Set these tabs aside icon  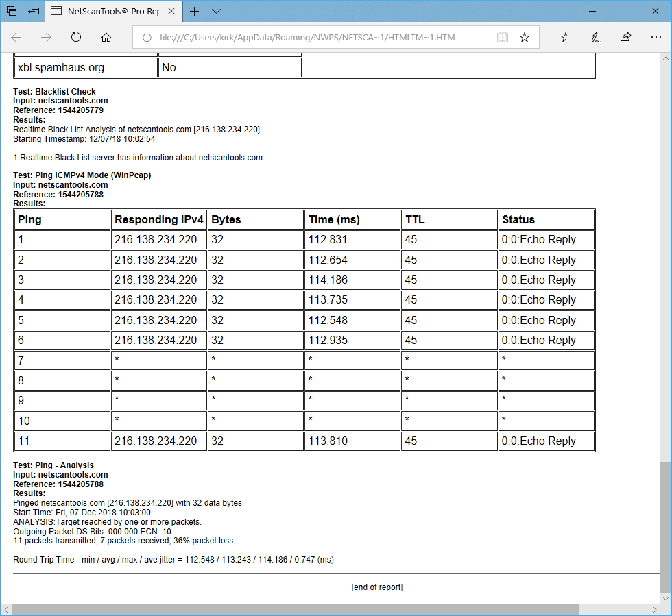pos(34,11)
